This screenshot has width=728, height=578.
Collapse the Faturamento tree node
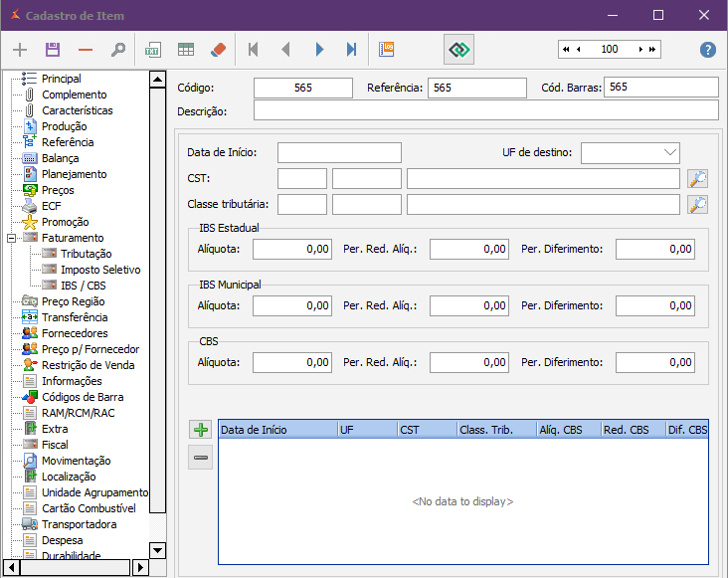(x=11, y=238)
